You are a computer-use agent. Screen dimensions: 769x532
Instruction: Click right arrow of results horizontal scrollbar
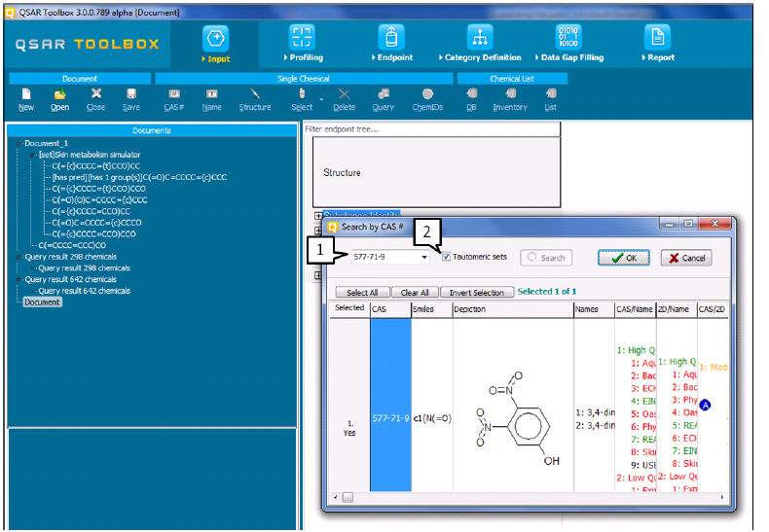click(x=722, y=497)
